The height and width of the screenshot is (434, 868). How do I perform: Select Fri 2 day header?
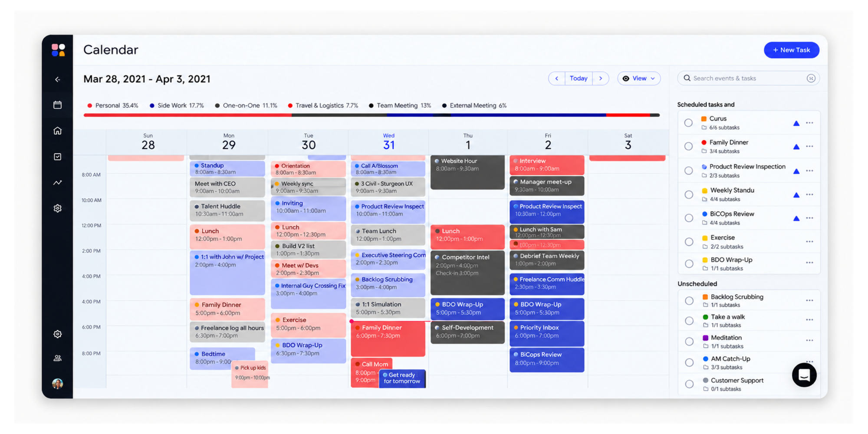point(548,142)
